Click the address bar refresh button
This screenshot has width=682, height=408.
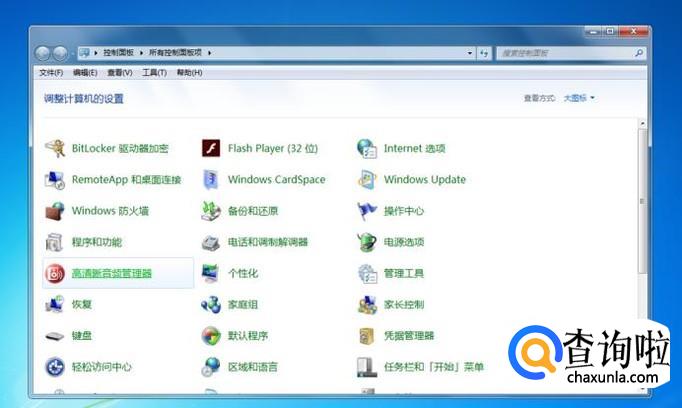pyautogui.click(x=484, y=53)
